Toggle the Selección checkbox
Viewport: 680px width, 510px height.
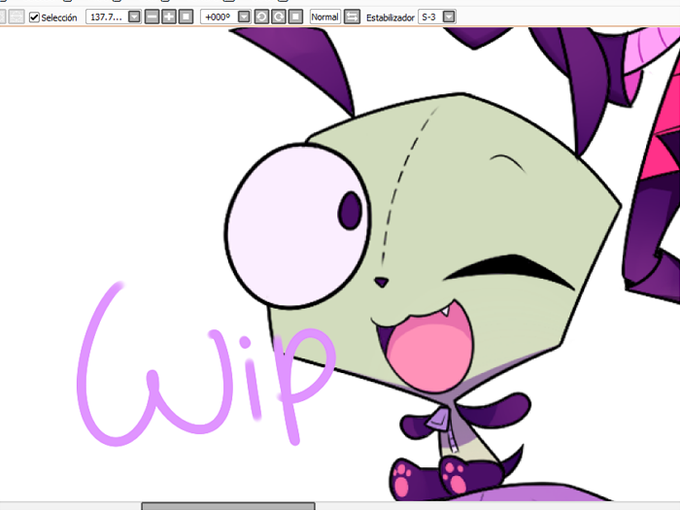[x=34, y=17]
